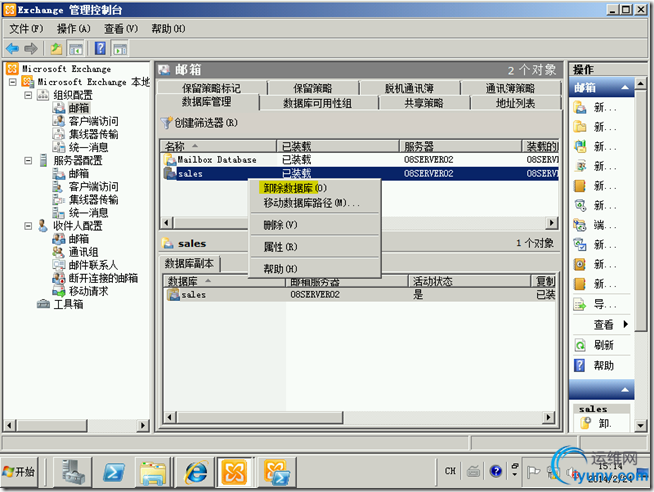Screen dimensions: 654x492
Task: Click the blue help icon in system tray
Action: click(x=496, y=471)
